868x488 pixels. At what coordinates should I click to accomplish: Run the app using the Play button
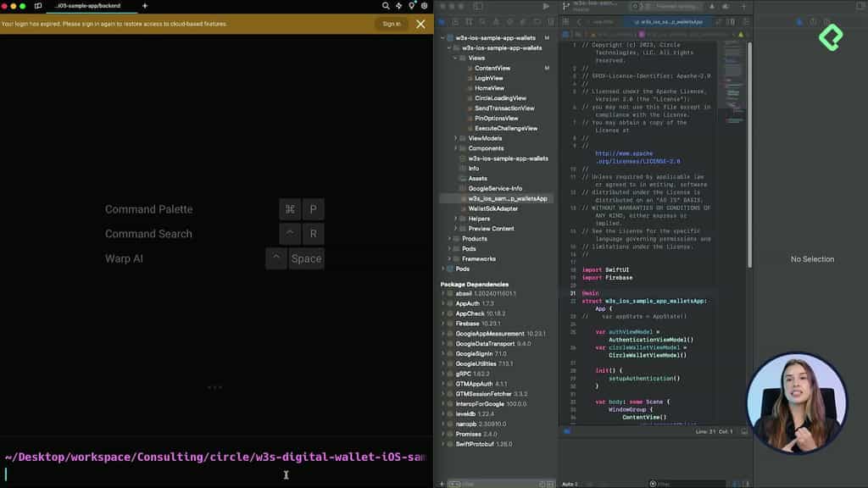(546, 7)
